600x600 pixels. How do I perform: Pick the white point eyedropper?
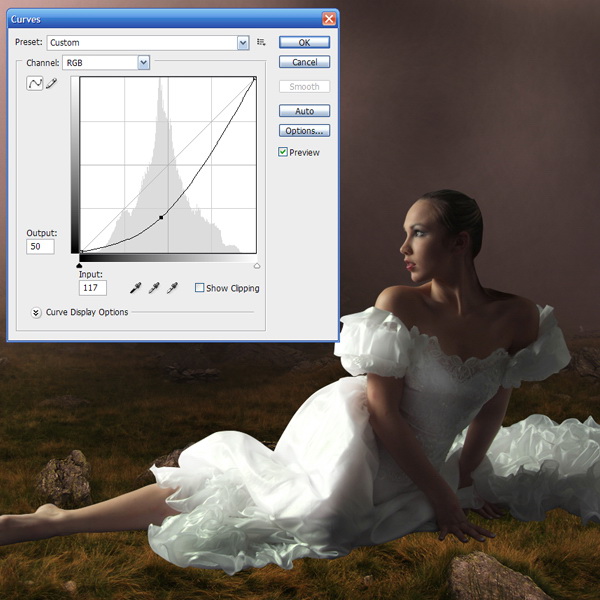(x=172, y=288)
